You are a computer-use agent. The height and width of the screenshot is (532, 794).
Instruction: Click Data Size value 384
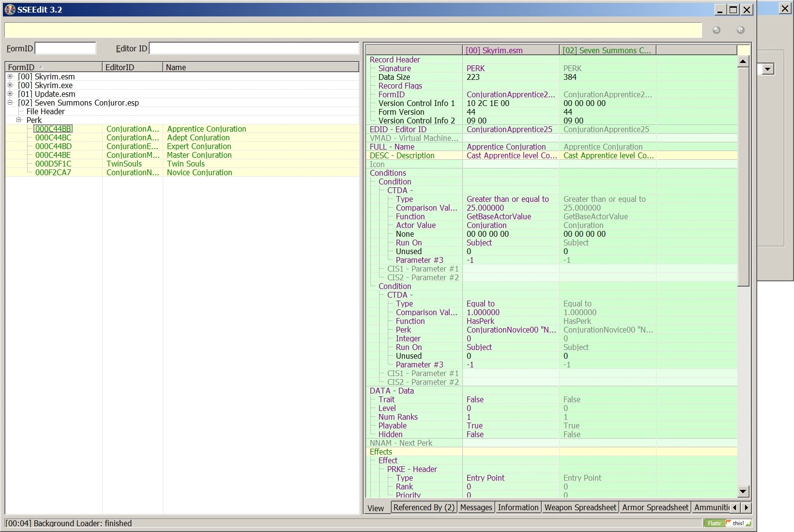click(570, 77)
